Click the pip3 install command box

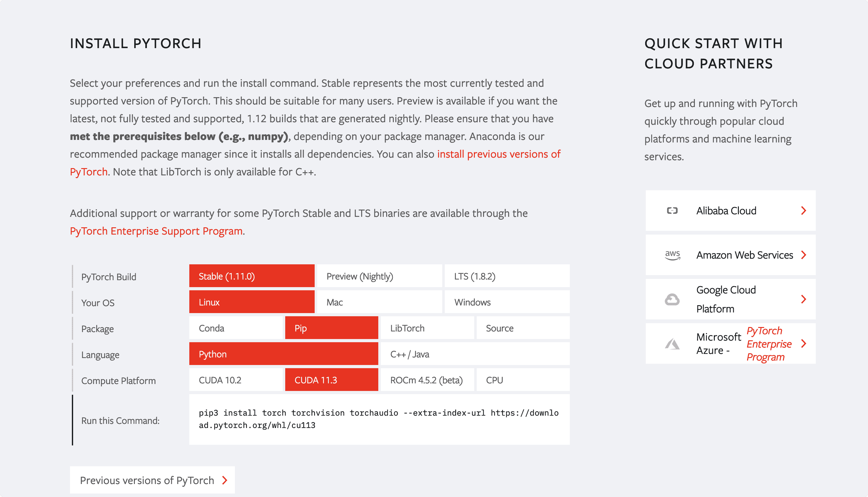point(379,419)
